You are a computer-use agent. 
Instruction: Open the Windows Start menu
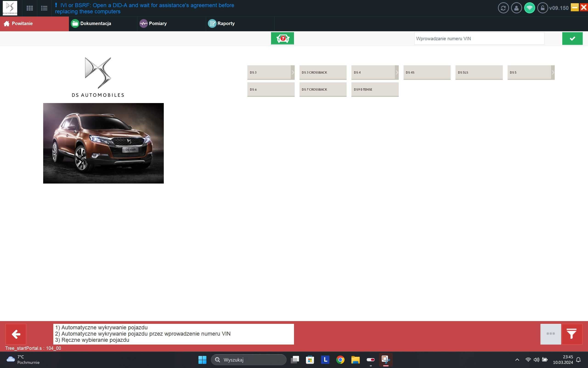pos(202,360)
